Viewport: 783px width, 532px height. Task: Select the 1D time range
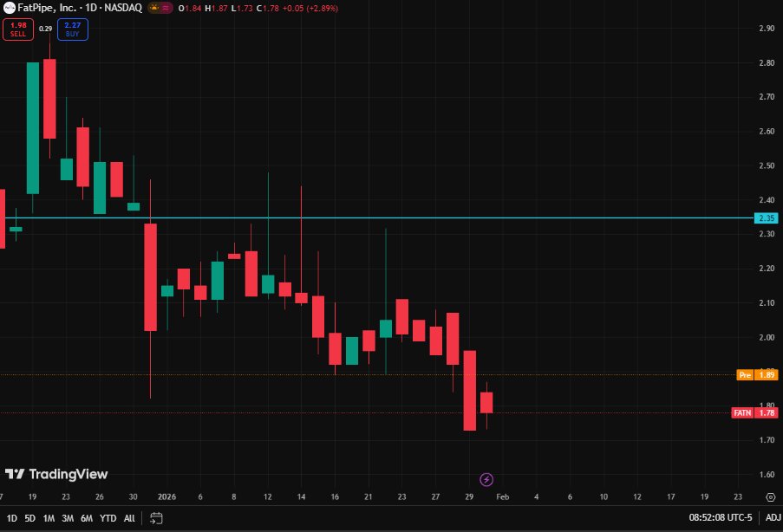11,518
